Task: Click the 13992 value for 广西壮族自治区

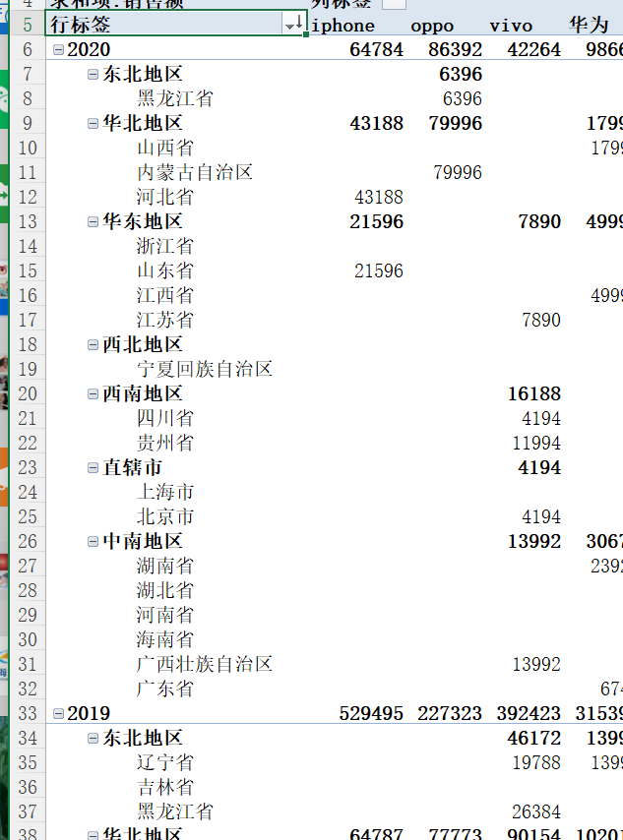Action: click(536, 664)
